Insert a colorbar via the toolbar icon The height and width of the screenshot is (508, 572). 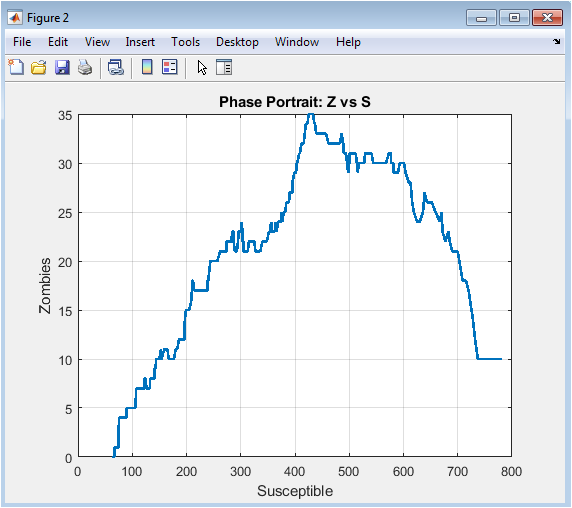pos(147,67)
